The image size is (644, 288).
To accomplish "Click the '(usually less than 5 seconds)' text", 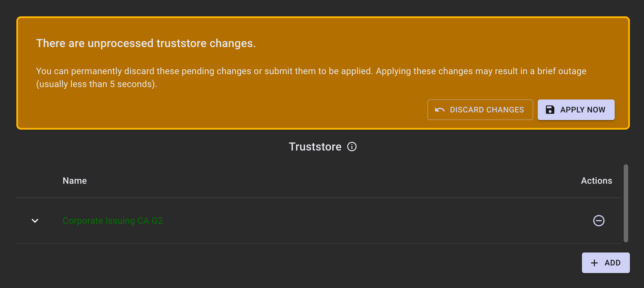I will [x=97, y=84].
